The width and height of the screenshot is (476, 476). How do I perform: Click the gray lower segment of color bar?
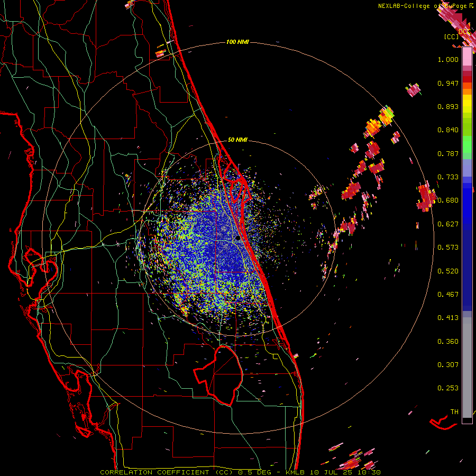tap(467, 368)
